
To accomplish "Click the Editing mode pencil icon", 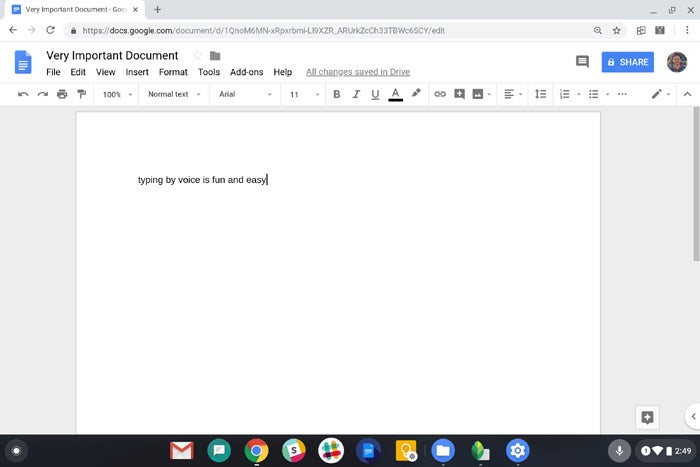I will tap(656, 94).
